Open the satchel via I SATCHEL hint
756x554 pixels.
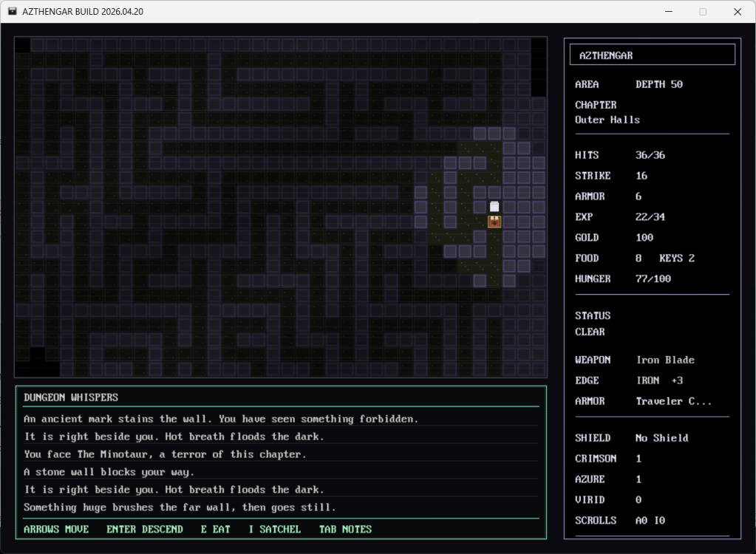(274, 529)
